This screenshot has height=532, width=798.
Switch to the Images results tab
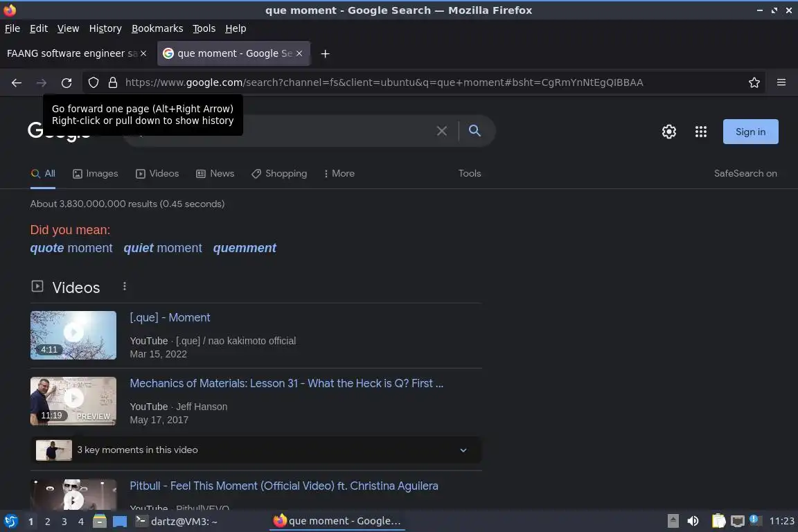95,174
